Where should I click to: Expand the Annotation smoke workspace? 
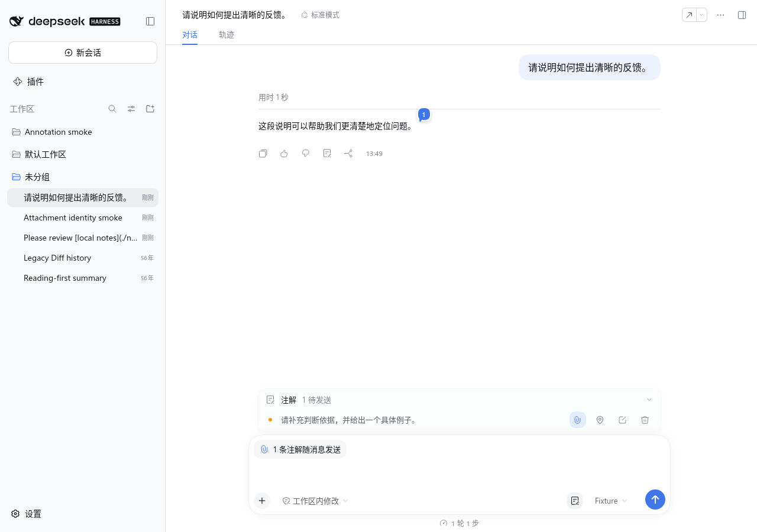[x=83, y=132]
